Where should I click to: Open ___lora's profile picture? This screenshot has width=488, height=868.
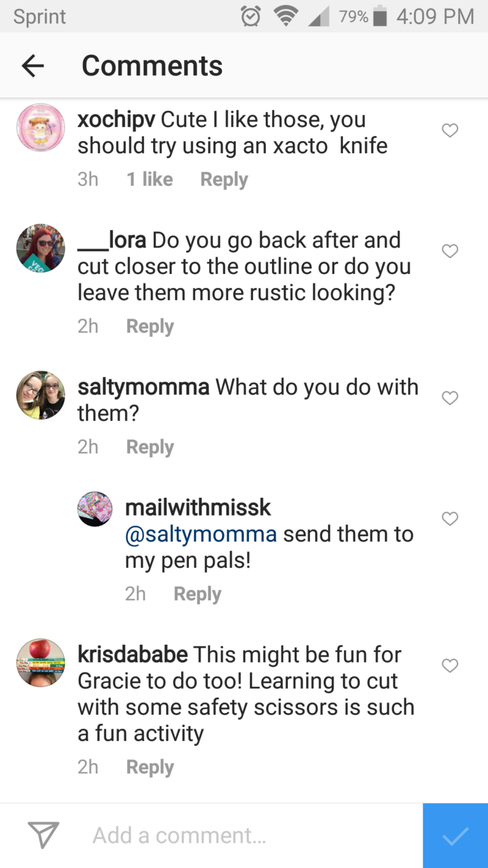click(x=41, y=249)
